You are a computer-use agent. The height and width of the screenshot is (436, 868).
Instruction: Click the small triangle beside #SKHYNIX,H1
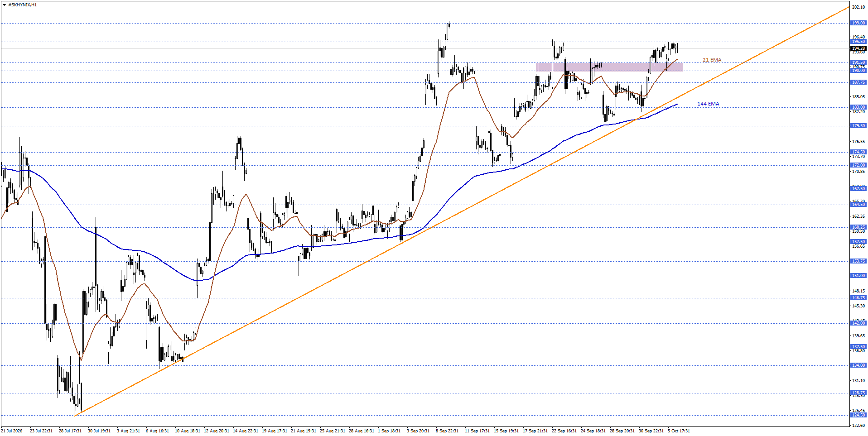tap(4, 5)
